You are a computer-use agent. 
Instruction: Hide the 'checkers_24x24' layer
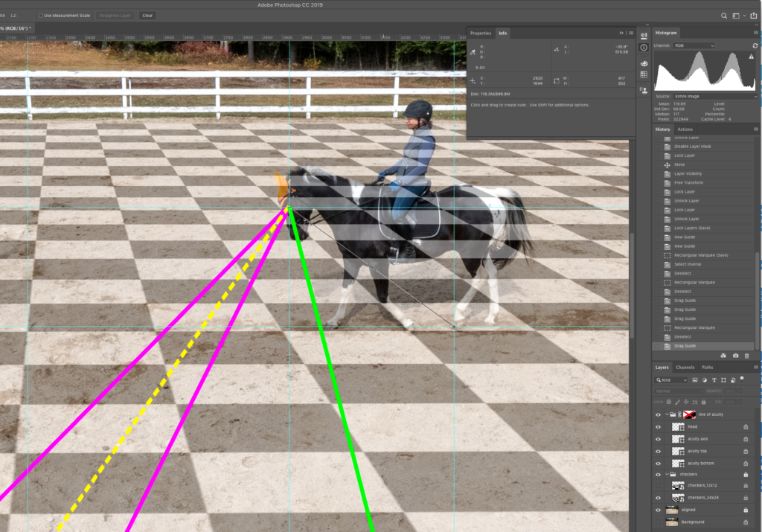click(x=659, y=498)
